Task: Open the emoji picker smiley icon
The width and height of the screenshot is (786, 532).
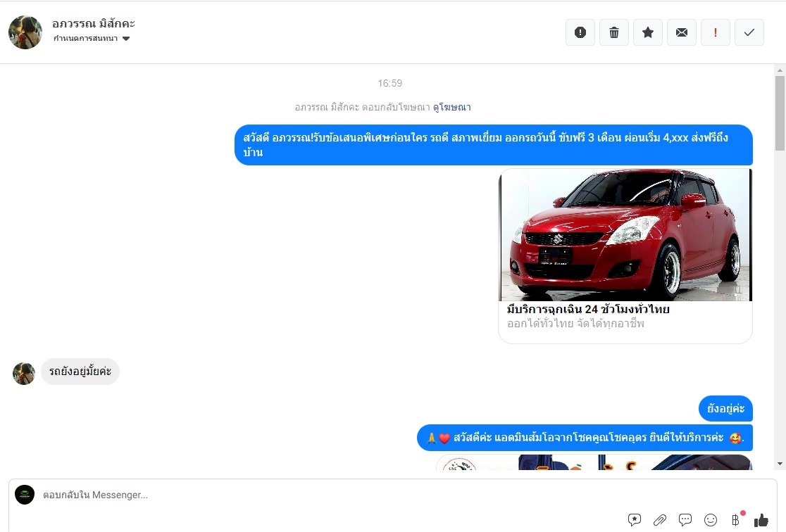Action: [711, 520]
